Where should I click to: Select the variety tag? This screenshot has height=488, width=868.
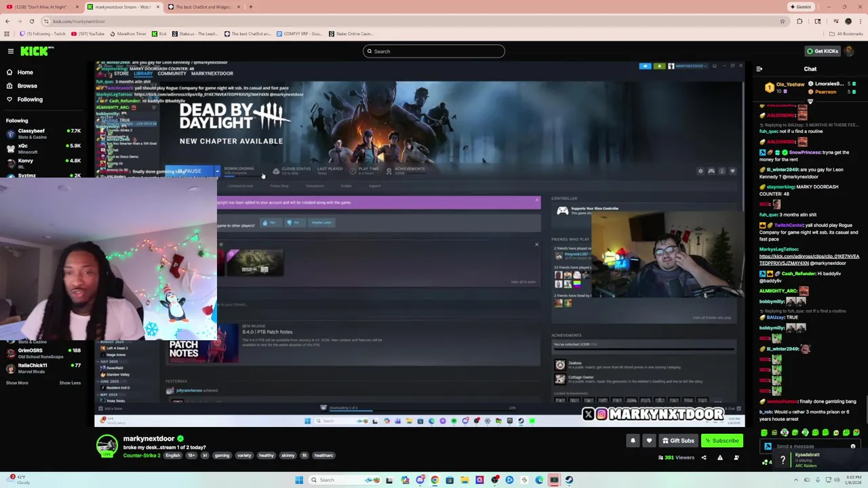[244, 455]
